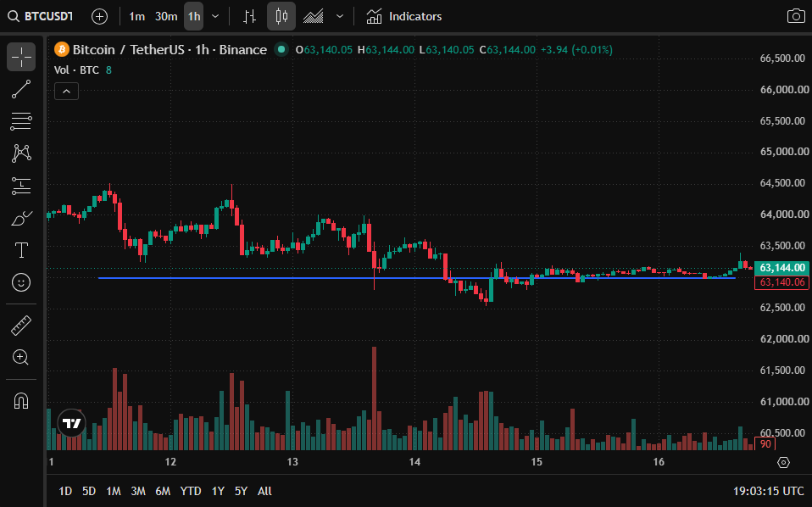Set date range to YTD

pos(191,491)
